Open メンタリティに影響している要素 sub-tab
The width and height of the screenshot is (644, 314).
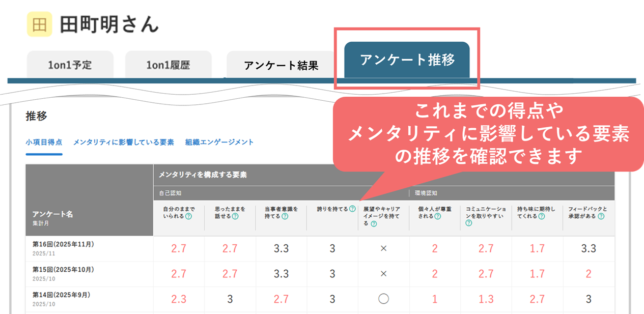tap(124, 142)
